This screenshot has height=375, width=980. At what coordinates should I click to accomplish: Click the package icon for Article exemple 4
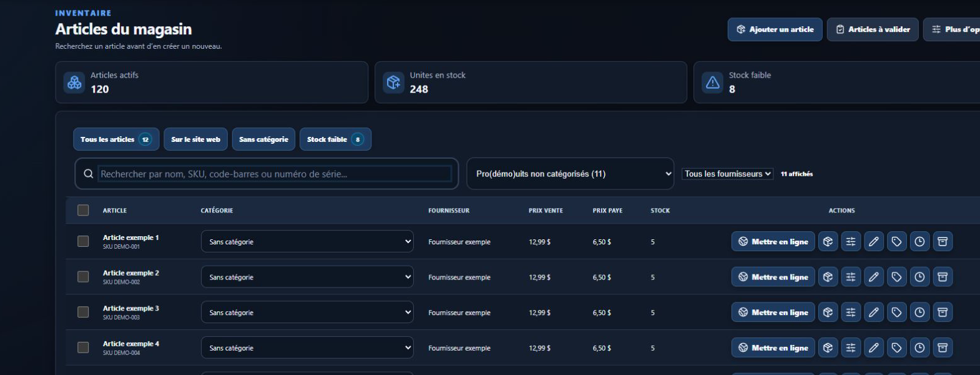click(828, 348)
